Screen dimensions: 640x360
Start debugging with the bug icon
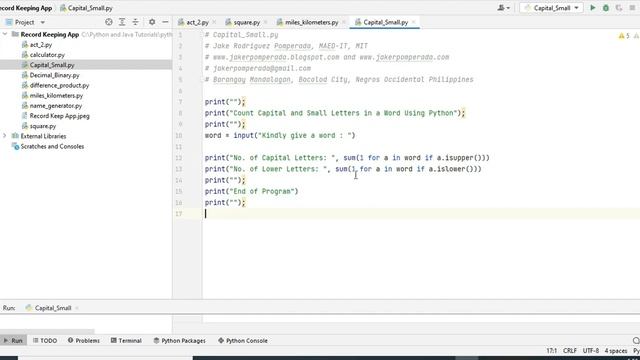click(606, 8)
